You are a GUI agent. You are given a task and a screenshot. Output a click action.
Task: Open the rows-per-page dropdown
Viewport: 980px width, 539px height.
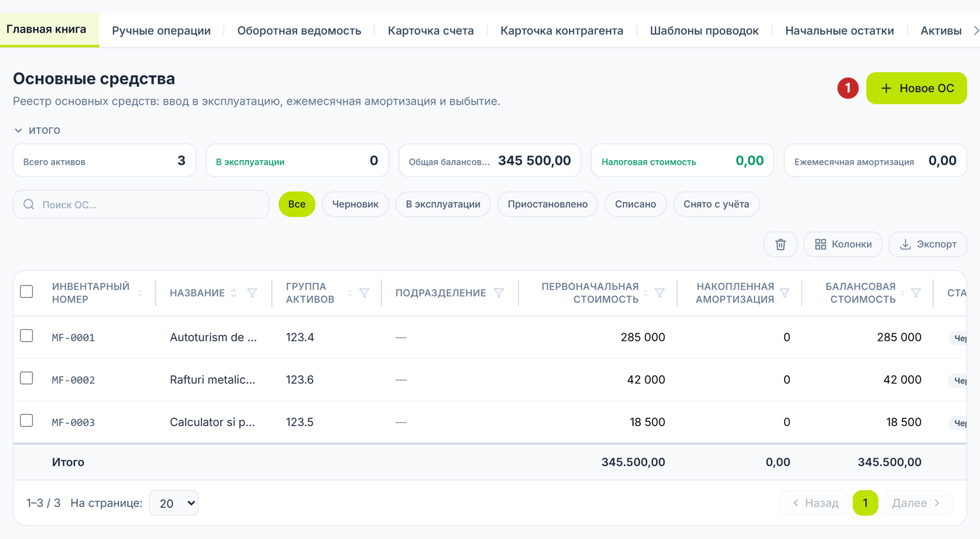[x=174, y=503]
